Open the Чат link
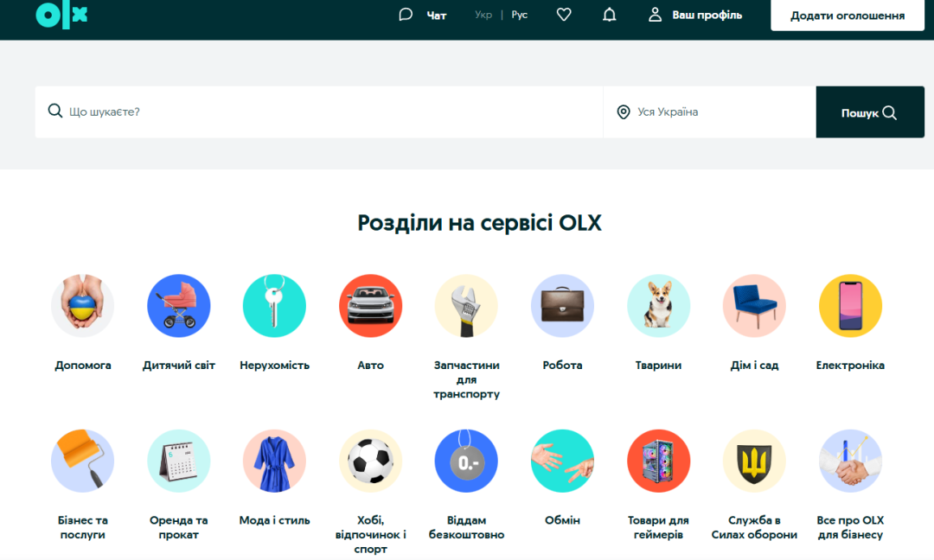The height and width of the screenshot is (560, 934). [436, 16]
